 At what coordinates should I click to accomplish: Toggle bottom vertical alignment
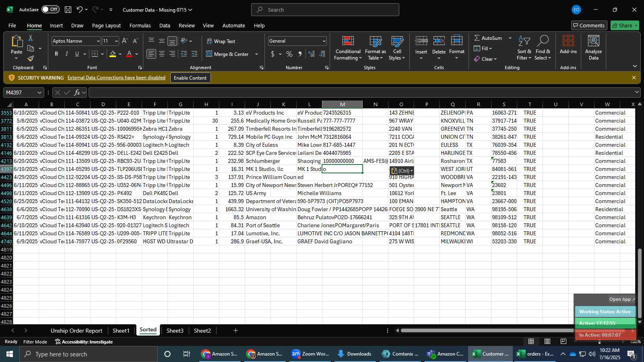coord(172,41)
